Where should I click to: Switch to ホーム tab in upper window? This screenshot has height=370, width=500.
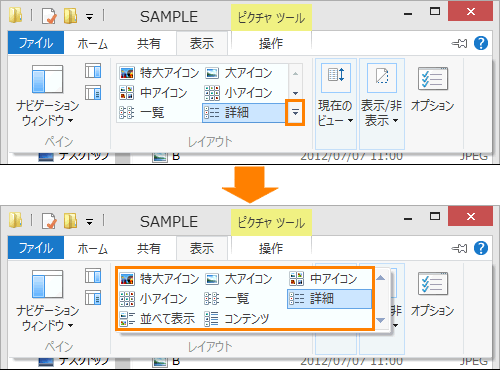pos(93,43)
